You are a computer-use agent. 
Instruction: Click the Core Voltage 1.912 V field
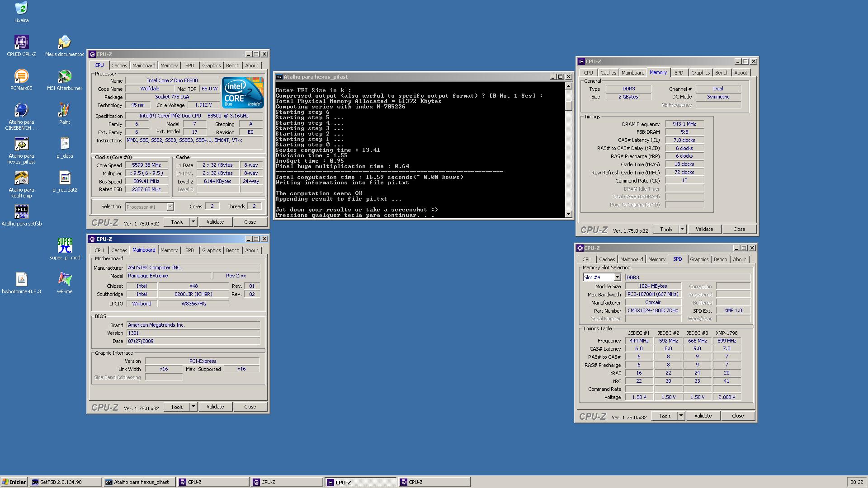pos(203,105)
